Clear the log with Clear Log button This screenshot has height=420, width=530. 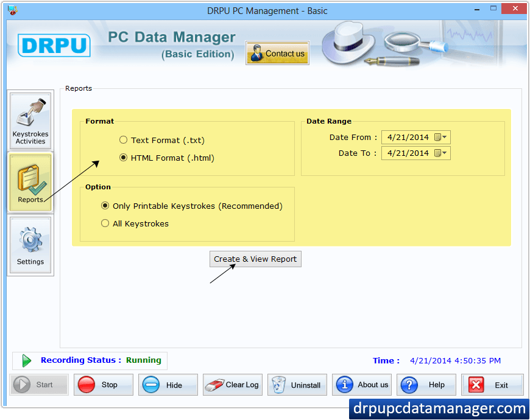point(233,385)
